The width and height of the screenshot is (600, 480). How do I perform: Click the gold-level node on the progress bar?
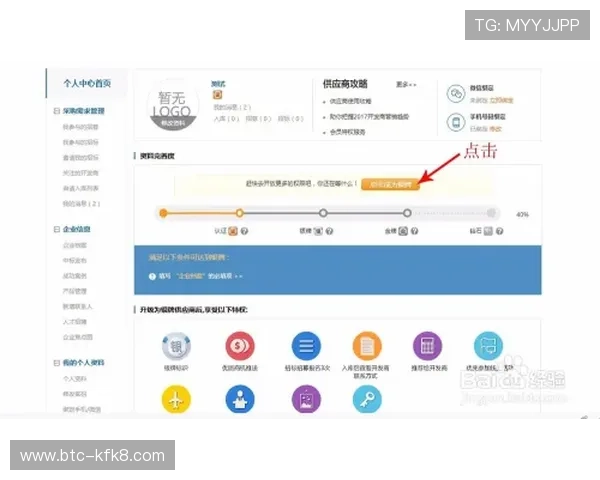point(407,213)
